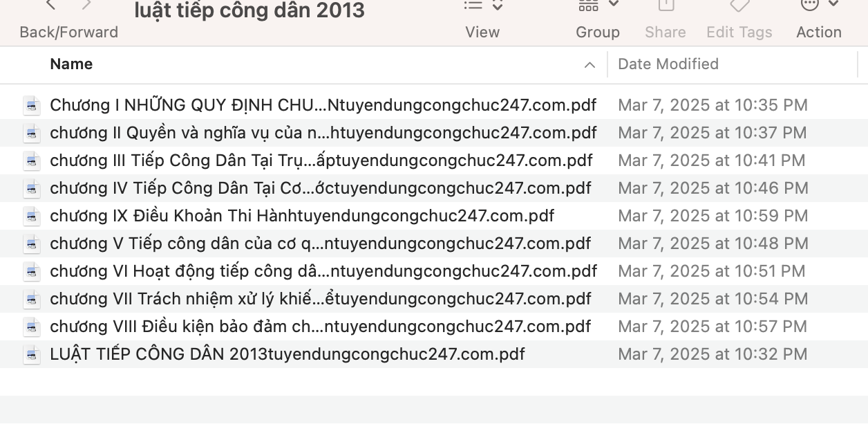
Task: Select file chương II Quyền và nghĩa vụ
Action: point(323,133)
